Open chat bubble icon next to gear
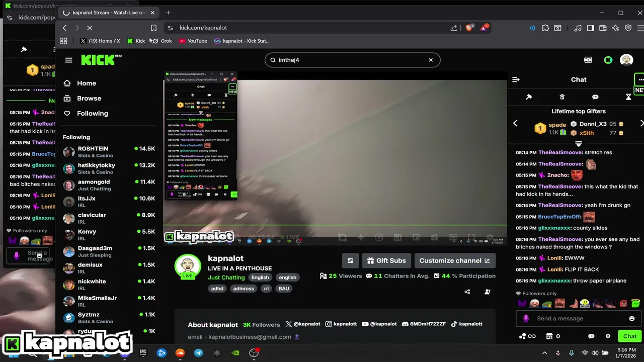The width and height of the screenshot is (644, 362). tap(591, 336)
